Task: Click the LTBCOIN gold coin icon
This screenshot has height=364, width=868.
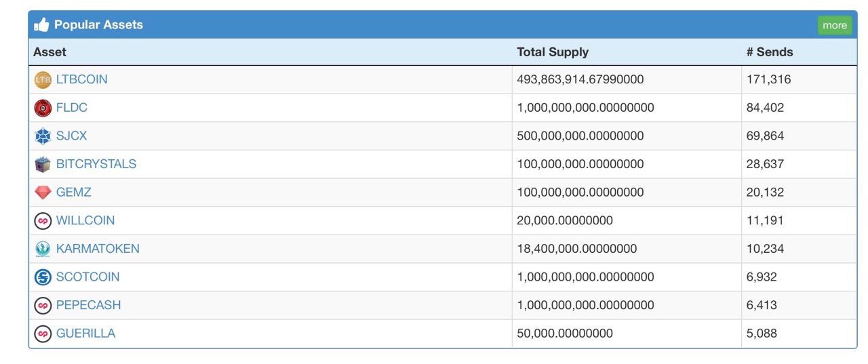Action: point(43,79)
